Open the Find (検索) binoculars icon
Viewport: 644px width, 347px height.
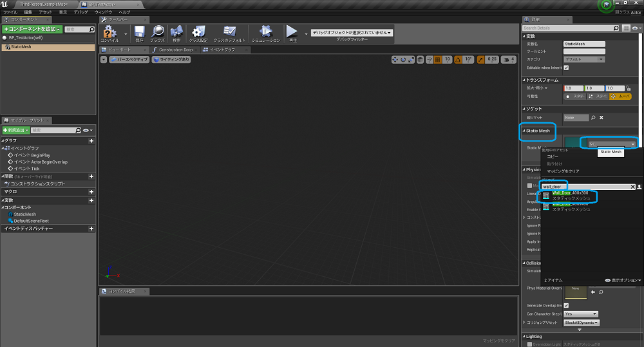click(x=176, y=32)
